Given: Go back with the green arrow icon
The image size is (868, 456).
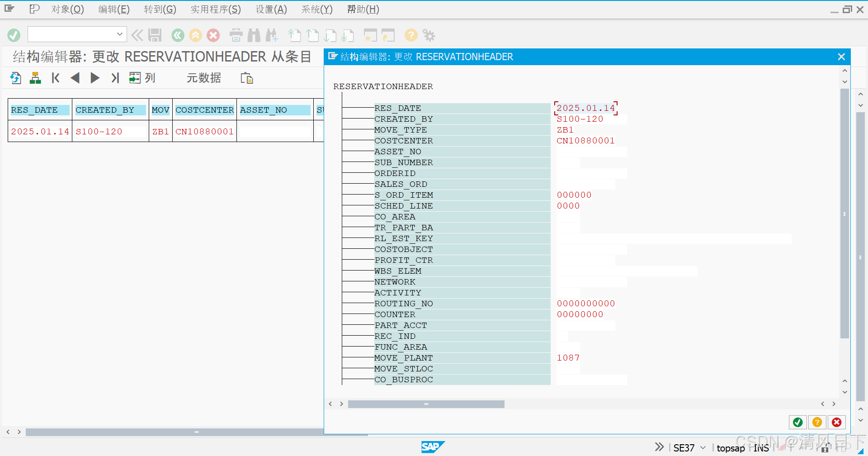Looking at the screenshot, I should click(177, 35).
